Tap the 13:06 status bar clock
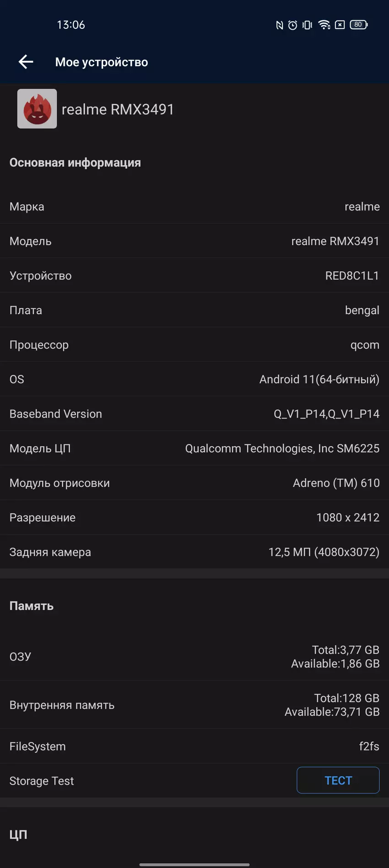Viewport: 389px width, 868px height. 71,25
